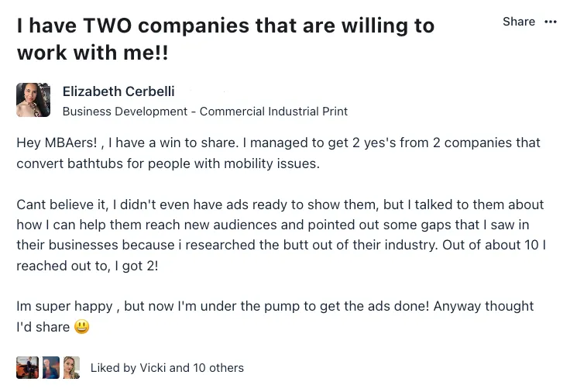Image resolution: width=570 pixels, height=392 pixels.
Task: Open Elizabeth Cerbelli's profile photo
Action: 33,100
